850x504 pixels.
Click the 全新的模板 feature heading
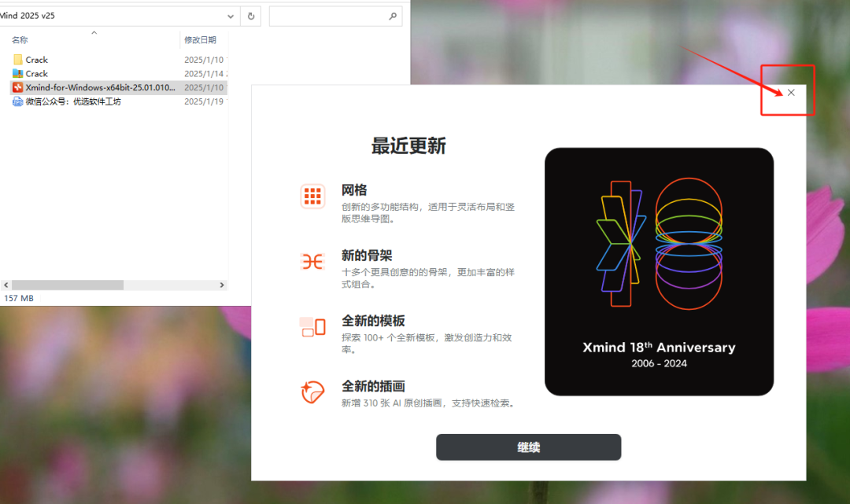click(x=373, y=321)
